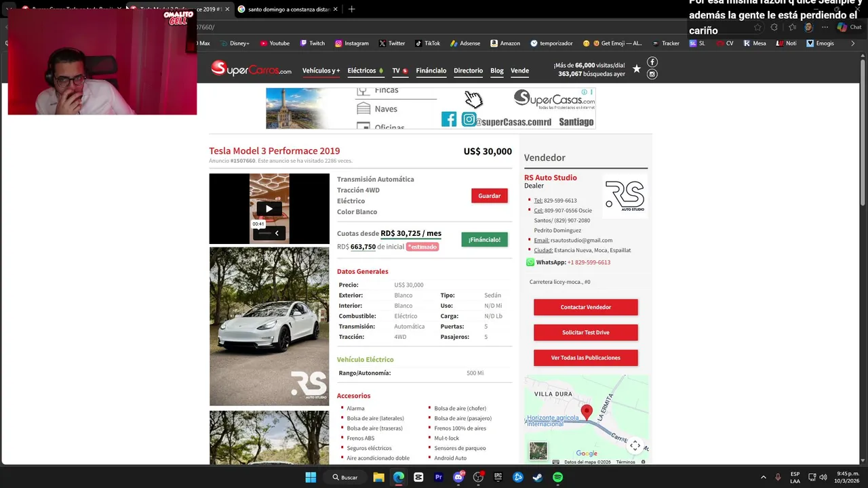The image size is (868, 488).
Task: Click the taskbar Buscar search box
Action: pos(345,477)
